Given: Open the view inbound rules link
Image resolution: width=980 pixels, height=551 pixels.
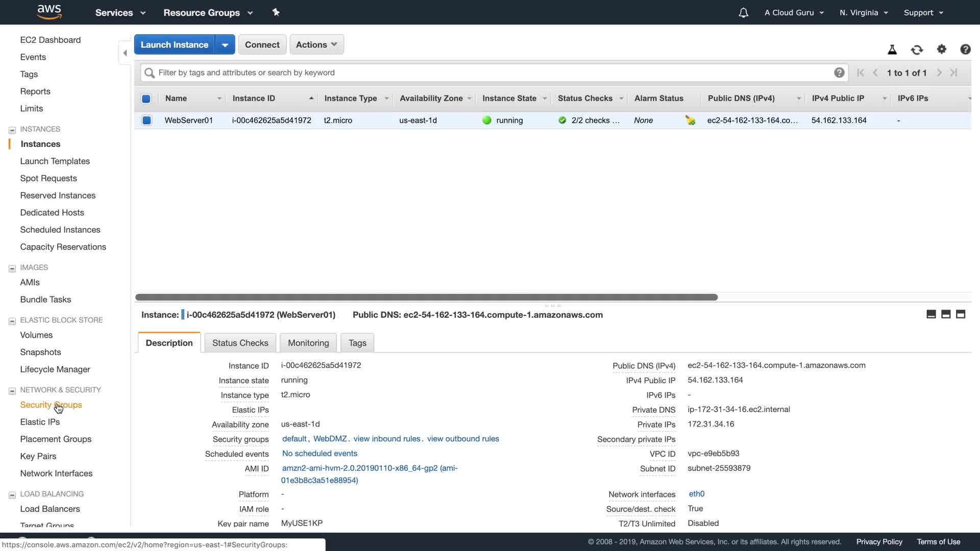Looking at the screenshot, I should tap(387, 439).
